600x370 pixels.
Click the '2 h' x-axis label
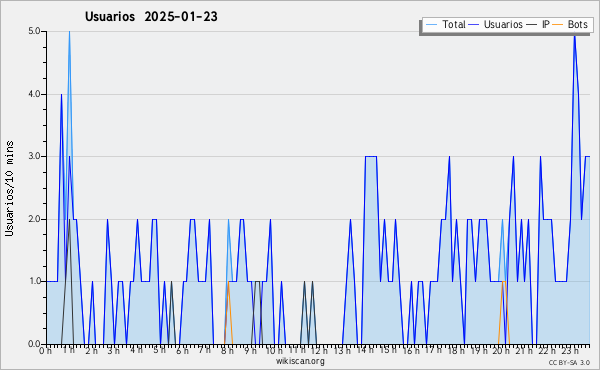pyautogui.click(x=91, y=351)
